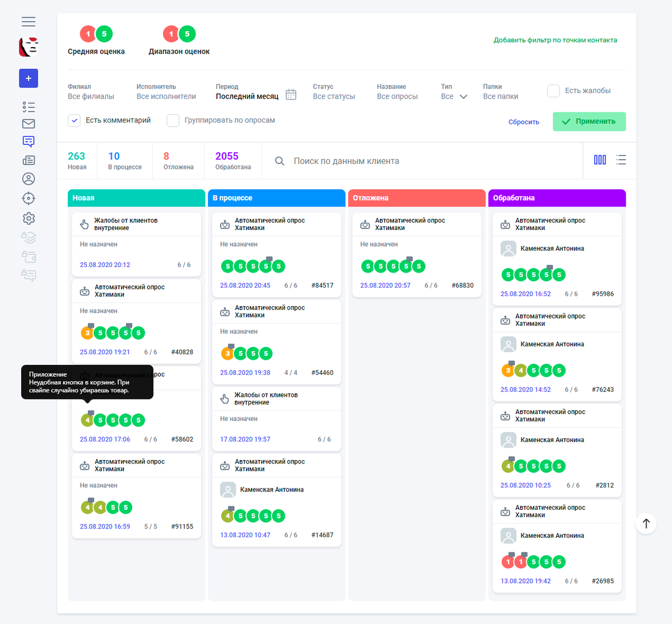Screen dimensions: 672x624
Task: Click the hand pointer icon on 25.08.2020 20:12 card
Action: [x=85, y=224]
